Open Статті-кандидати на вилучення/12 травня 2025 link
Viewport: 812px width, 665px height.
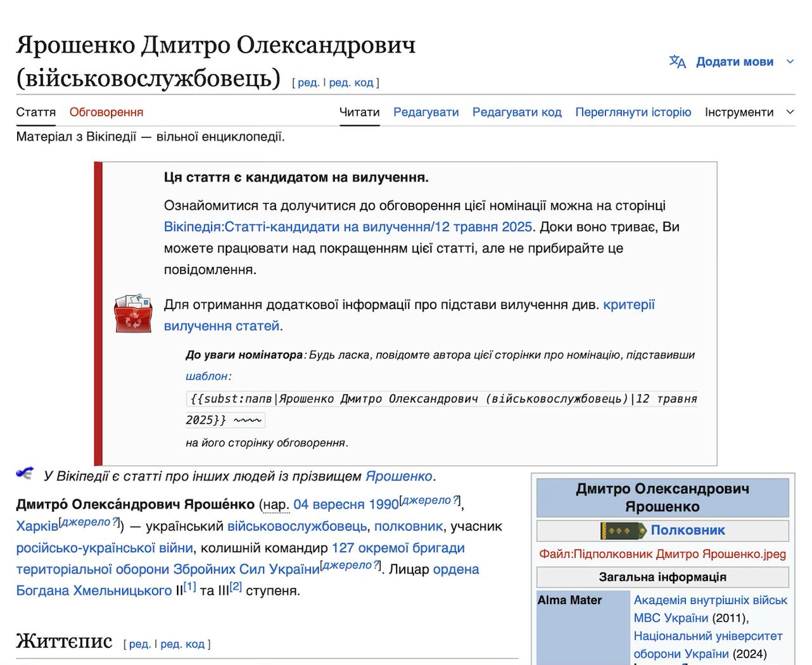tap(348, 227)
